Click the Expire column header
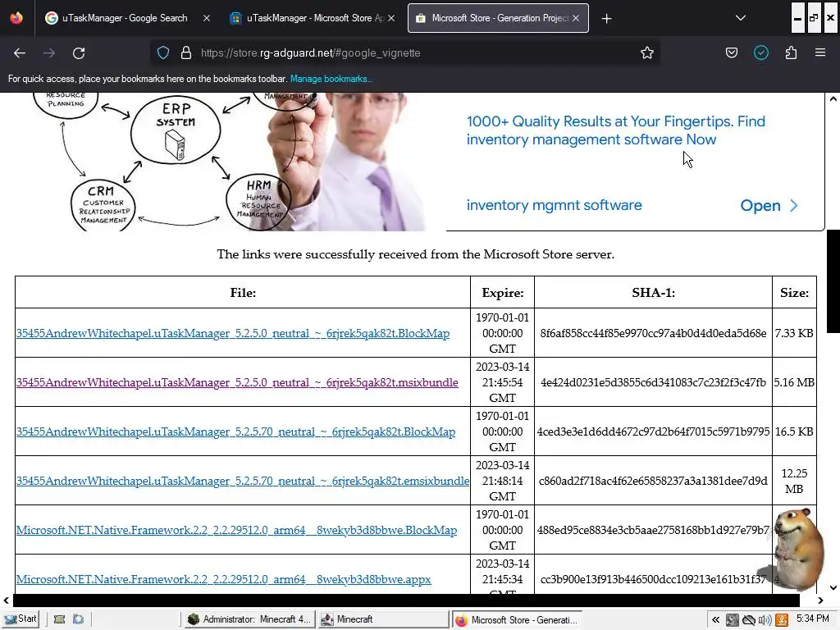Viewport: 840px width, 630px height. tap(503, 293)
